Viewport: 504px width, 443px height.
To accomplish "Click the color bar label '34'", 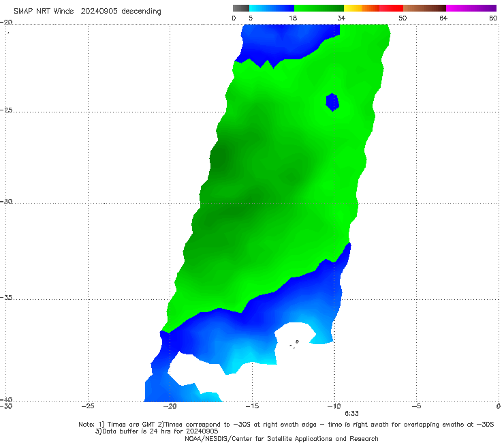I will point(341,18).
